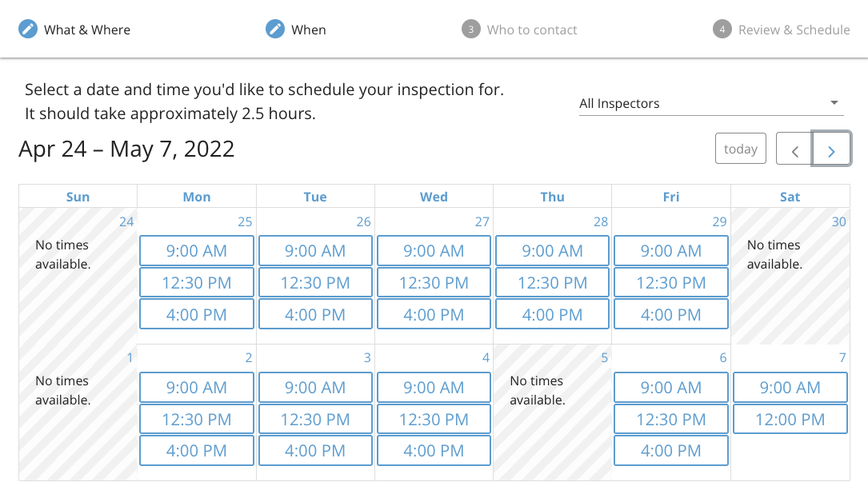Select 12:30 PM on Tuesday the 26th

(x=314, y=282)
